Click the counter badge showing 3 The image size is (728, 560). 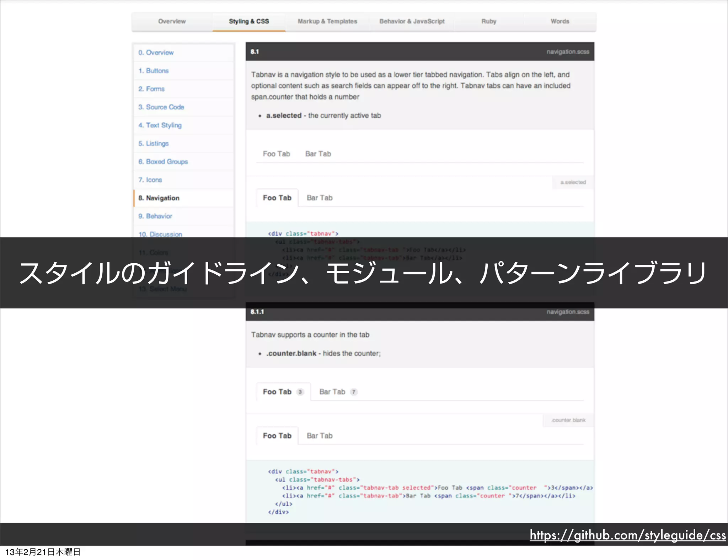(300, 392)
